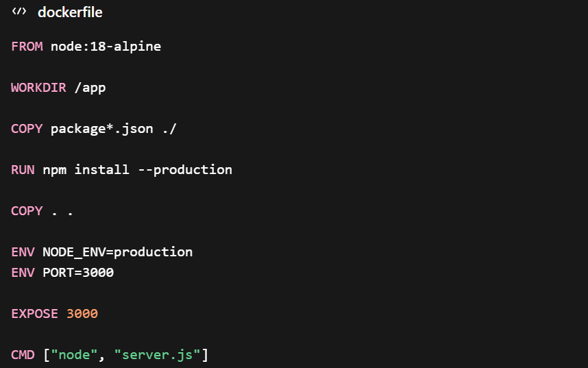Click the FROM keyword
The height and width of the screenshot is (368, 588).
[27, 47]
